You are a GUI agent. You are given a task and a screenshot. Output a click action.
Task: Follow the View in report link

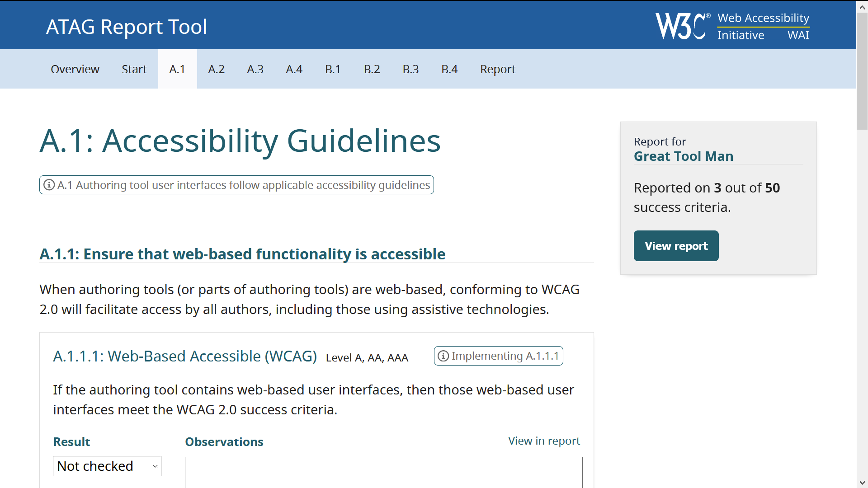coord(543,441)
